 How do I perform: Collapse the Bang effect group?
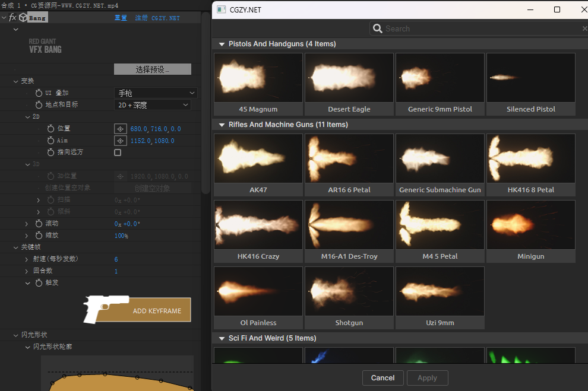tap(4, 18)
